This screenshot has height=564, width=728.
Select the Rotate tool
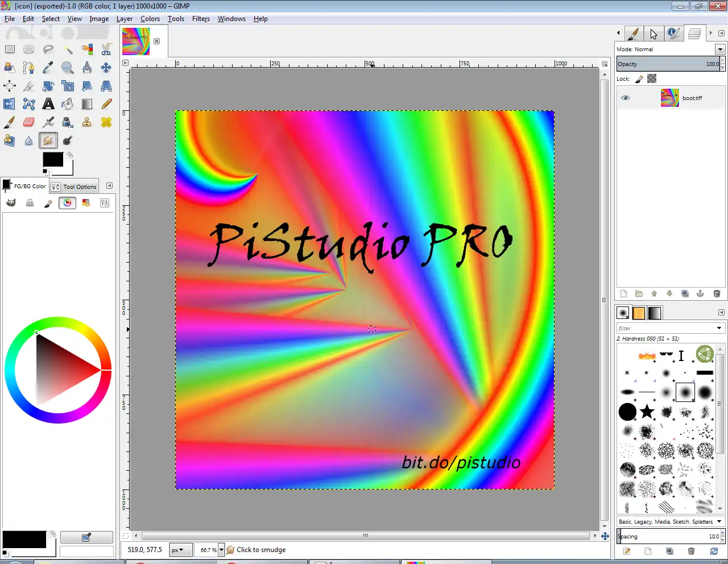[x=48, y=86]
